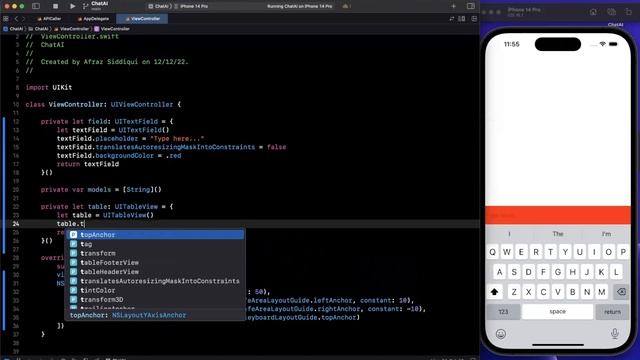Open the ViewController class symbol breadcrumb
The width and height of the screenshot is (640, 360).
click(112, 29)
